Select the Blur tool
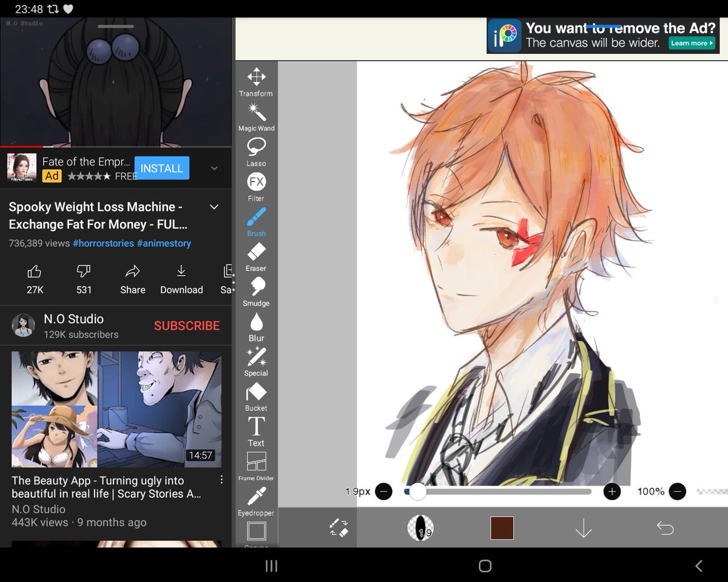 (x=256, y=327)
